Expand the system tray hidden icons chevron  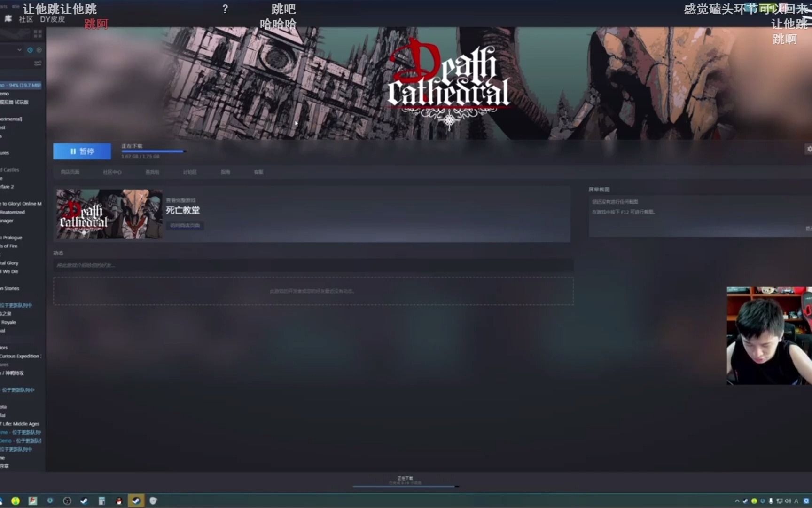[x=737, y=501]
